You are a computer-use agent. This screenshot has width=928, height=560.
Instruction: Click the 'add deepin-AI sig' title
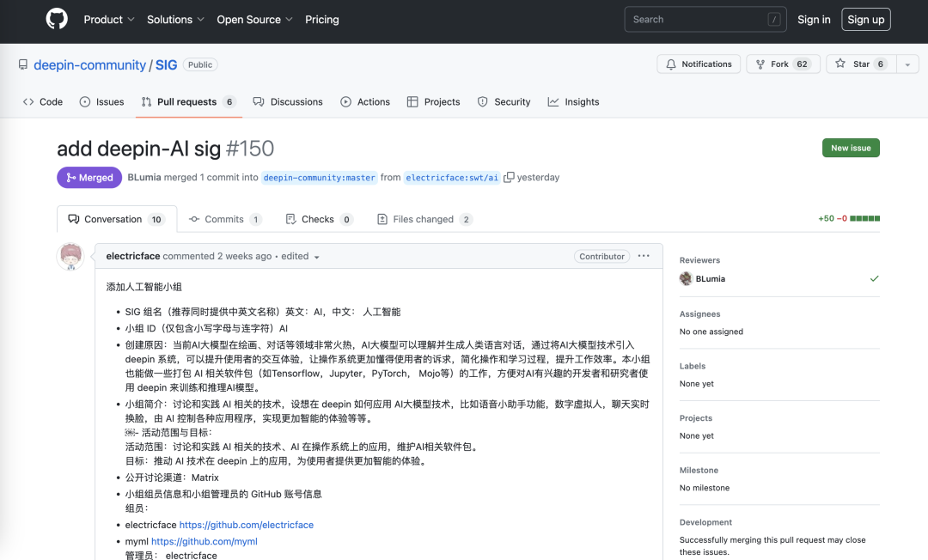[138, 149]
